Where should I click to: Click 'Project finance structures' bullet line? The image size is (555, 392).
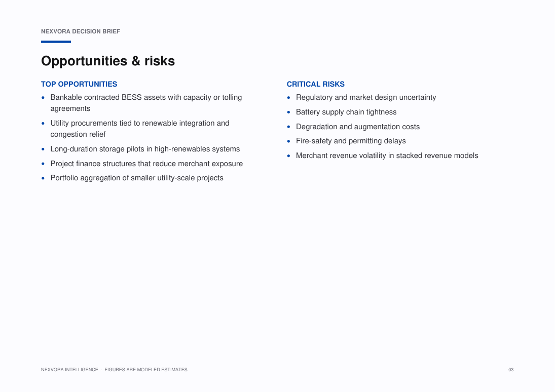pos(146,164)
